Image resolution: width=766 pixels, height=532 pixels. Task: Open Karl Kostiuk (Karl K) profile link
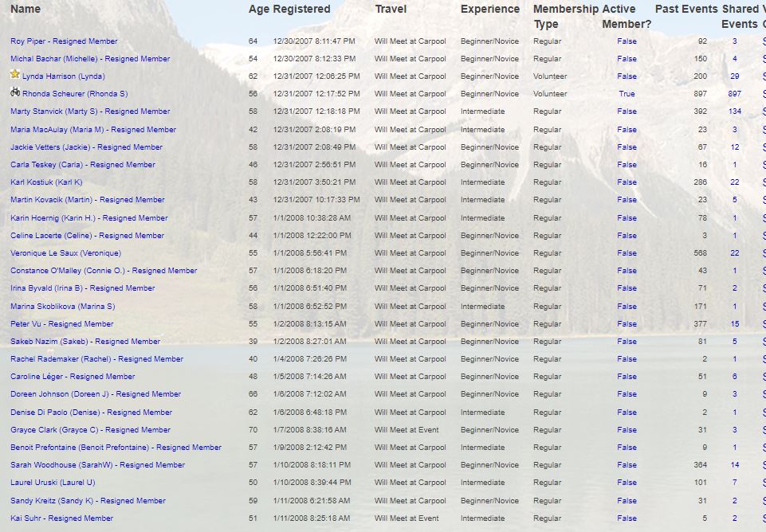coord(46,182)
